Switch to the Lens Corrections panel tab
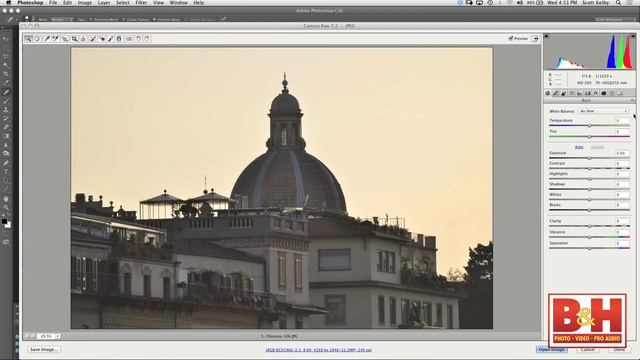 point(587,93)
